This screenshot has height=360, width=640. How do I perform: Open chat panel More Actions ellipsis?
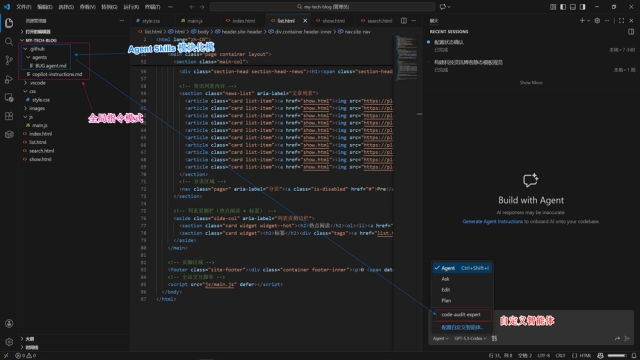tap(607, 20)
